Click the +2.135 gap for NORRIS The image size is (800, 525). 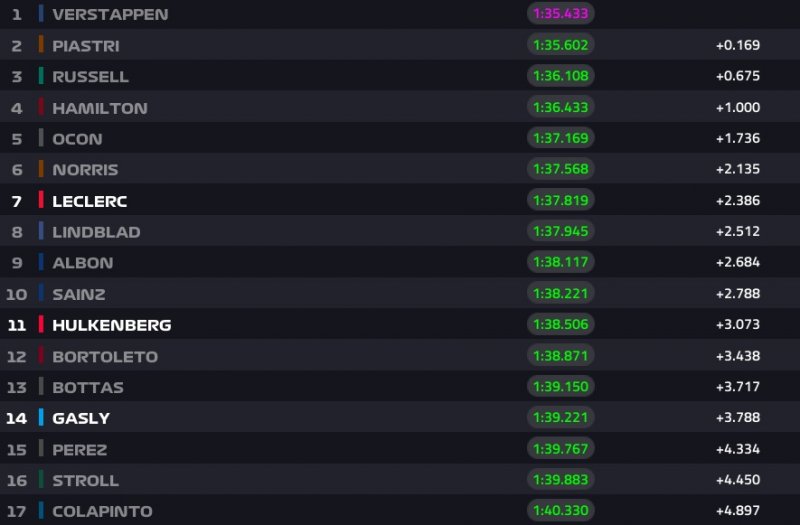coord(738,169)
